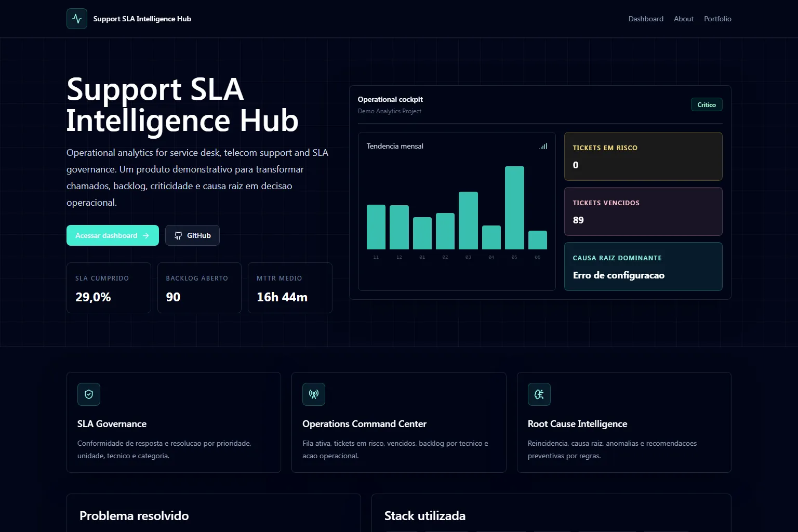Click the chart bar for month 02
This screenshot has width=798, height=532.
pos(445,231)
